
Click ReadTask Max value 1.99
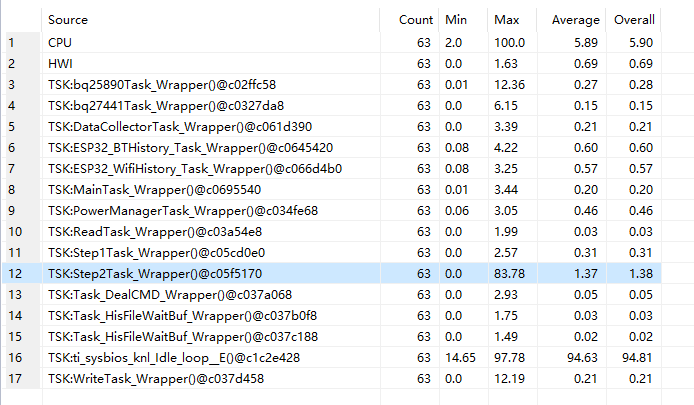(x=506, y=232)
